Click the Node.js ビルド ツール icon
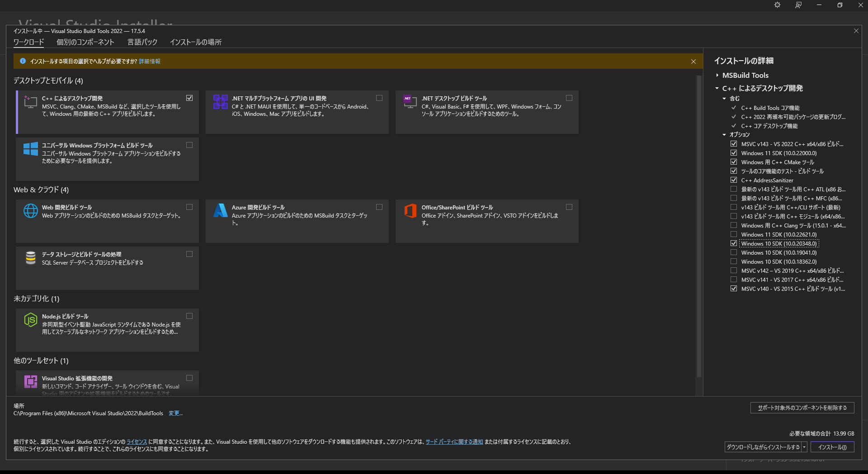Image resolution: width=868 pixels, height=474 pixels. (30, 320)
